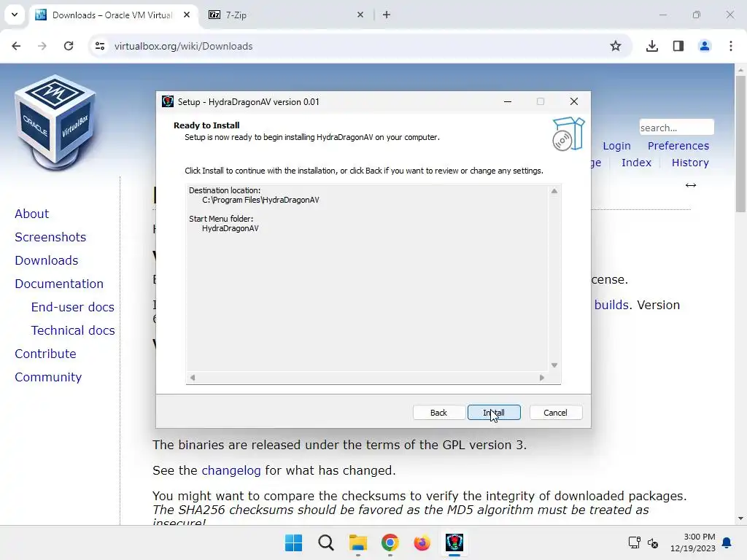Click the width toggle double-arrow icon
Image resolution: width=747 pixels, height=560 pixels.
pos(691,185)
